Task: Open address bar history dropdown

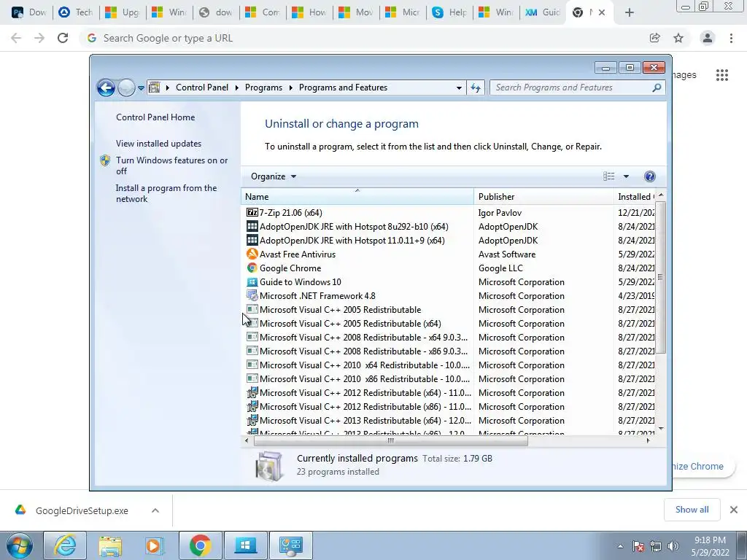Action: (459, 87)
